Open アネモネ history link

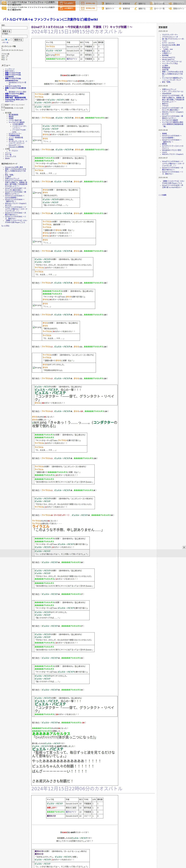pyautogui.click(x=165, y=106)
